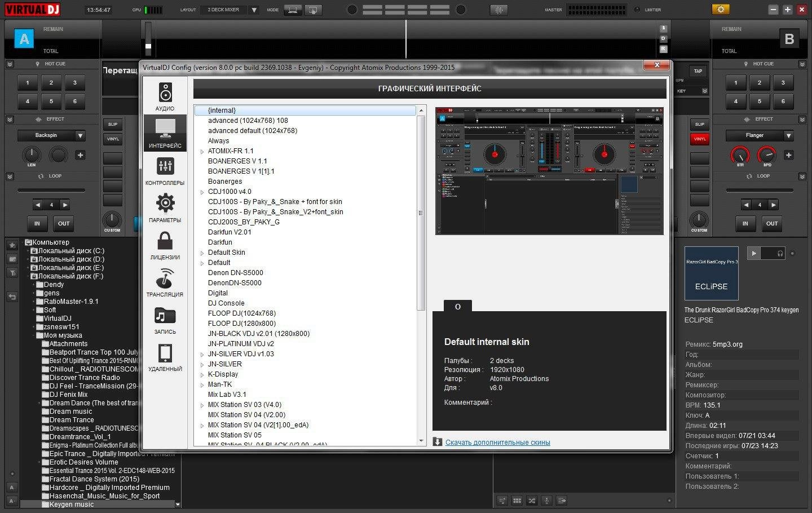
Task: Click loop IN on left deck
Action: (x=37, y=223)
